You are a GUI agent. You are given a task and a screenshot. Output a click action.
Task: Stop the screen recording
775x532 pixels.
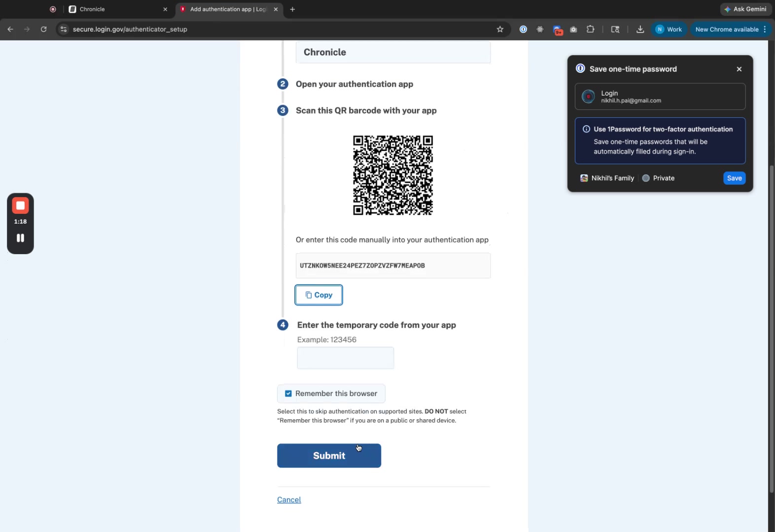click(20, 205)
